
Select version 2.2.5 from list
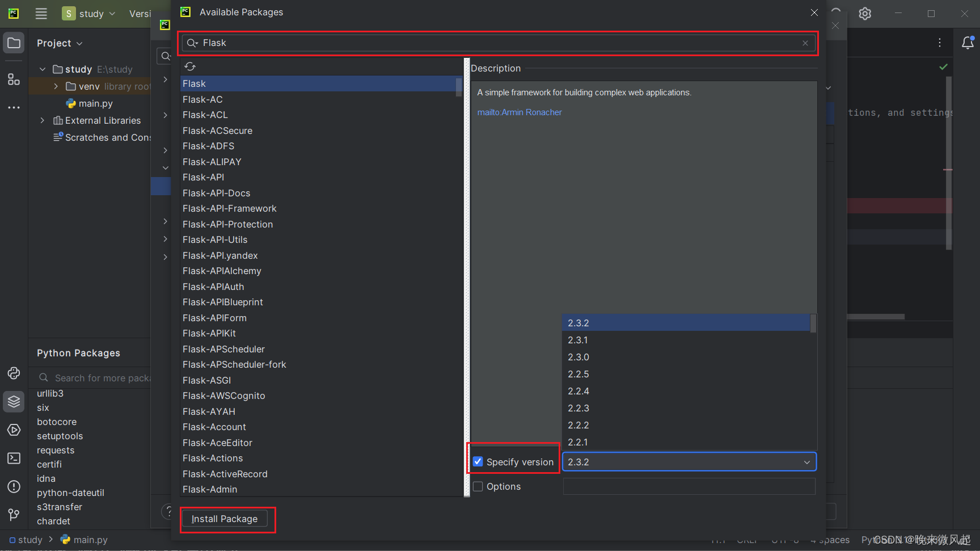tap(686, 374)
